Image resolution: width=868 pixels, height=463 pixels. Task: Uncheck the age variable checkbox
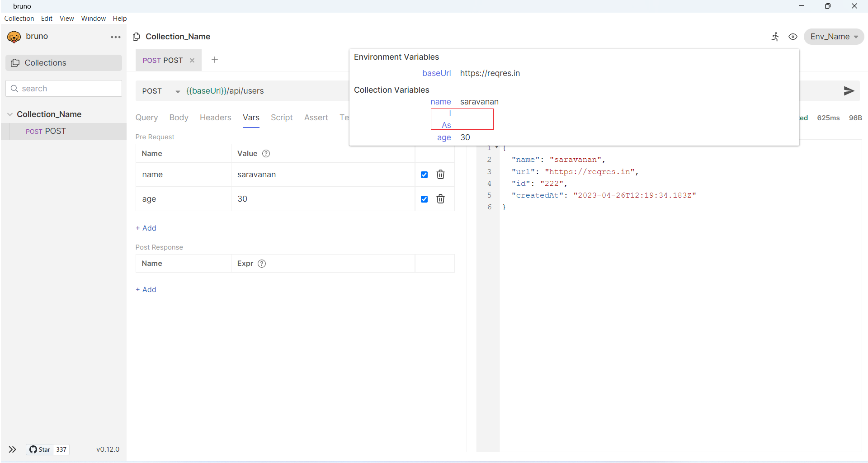tap(424, 199)
